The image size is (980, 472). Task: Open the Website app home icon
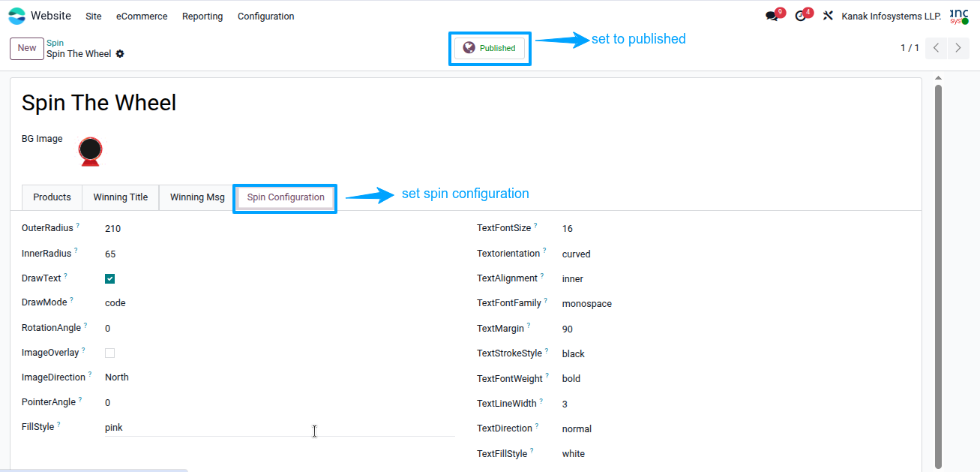click(16, 16)
